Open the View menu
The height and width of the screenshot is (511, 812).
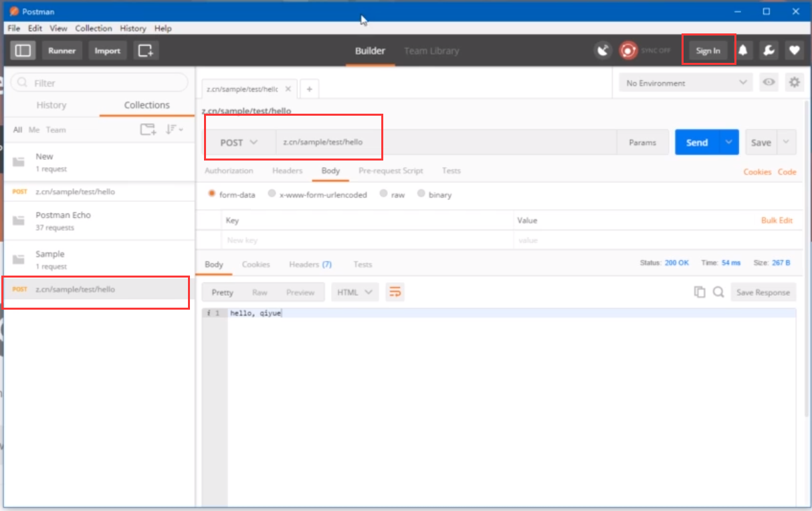tap(58, 28)
